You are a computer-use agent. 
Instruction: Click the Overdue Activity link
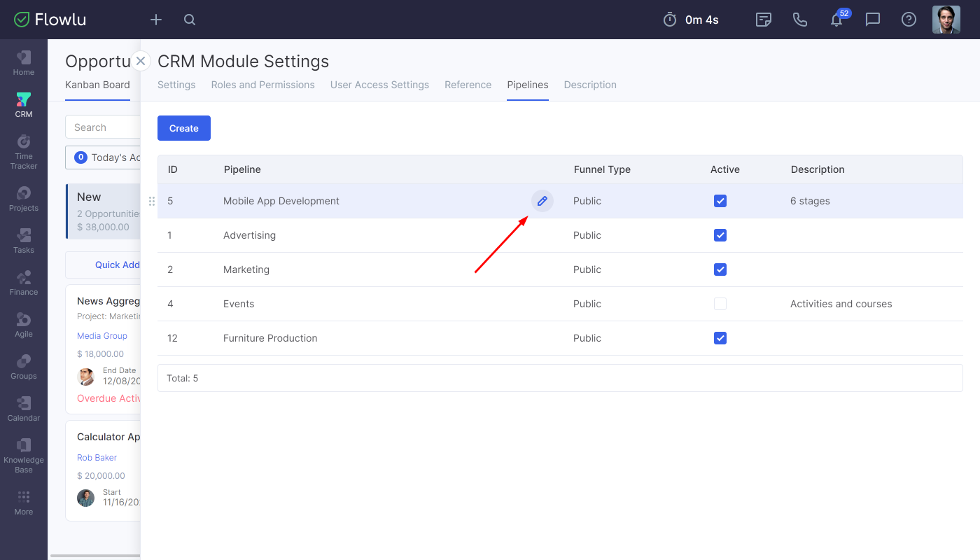tap(108, 398)
